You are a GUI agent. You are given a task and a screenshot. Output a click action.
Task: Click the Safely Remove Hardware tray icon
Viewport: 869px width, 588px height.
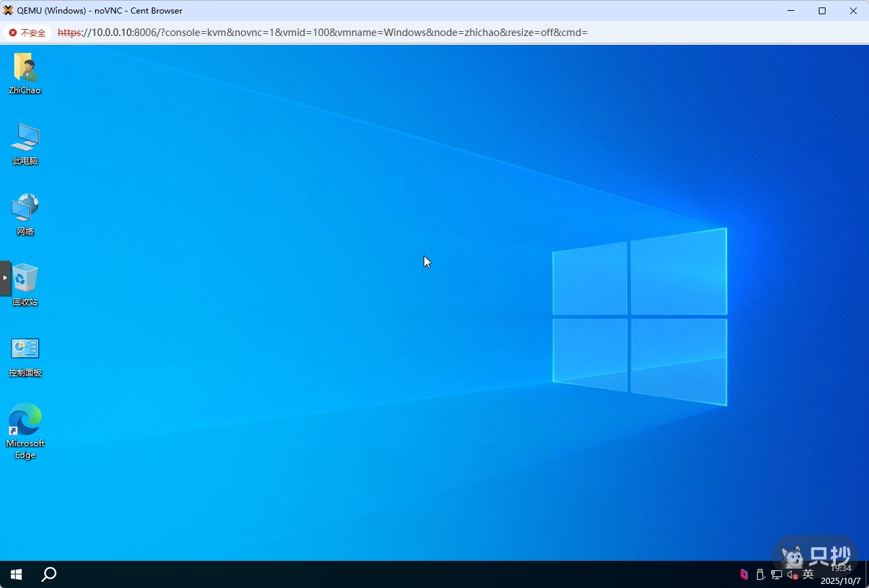tap(760, 574)
